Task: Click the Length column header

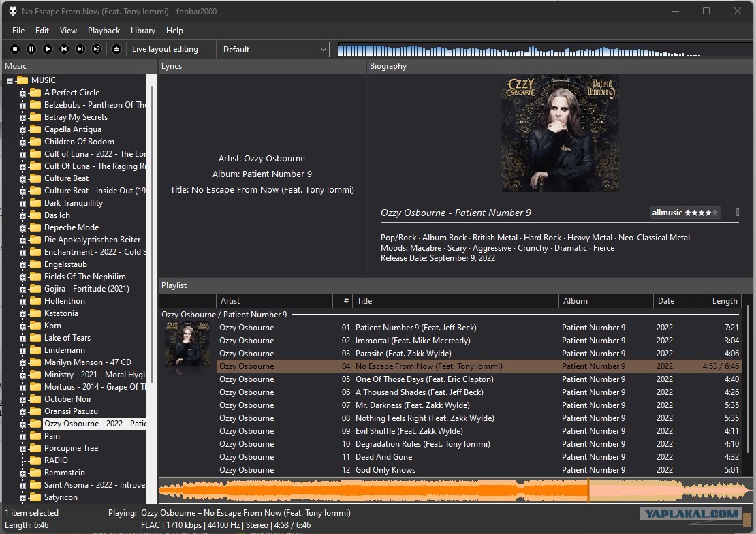Action: tap(717, 301)
